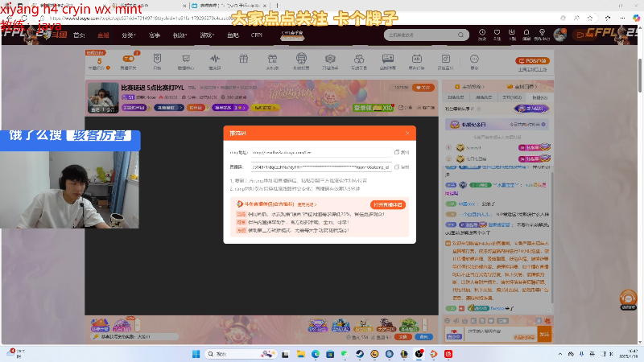Toggle the orange live broadcast switch
Image resolution: width=644 pixels, height=362 pixels.
tap(128, 59)
